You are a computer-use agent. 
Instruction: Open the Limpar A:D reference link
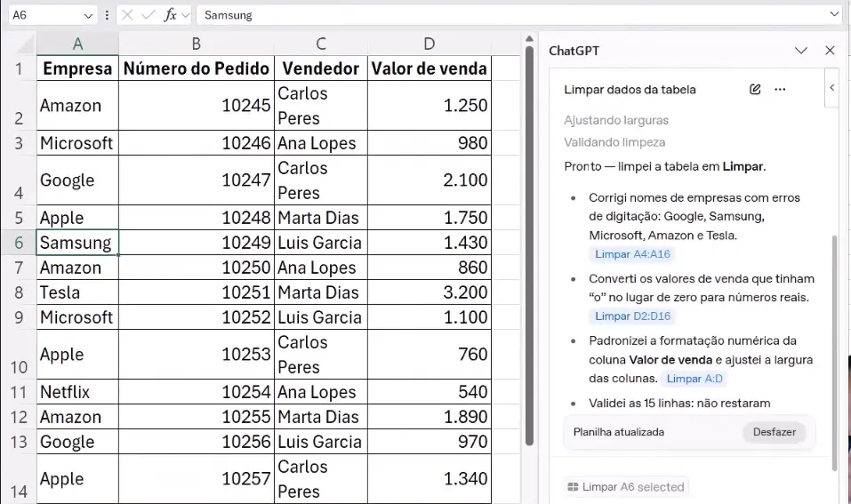(x=694, y=379)
